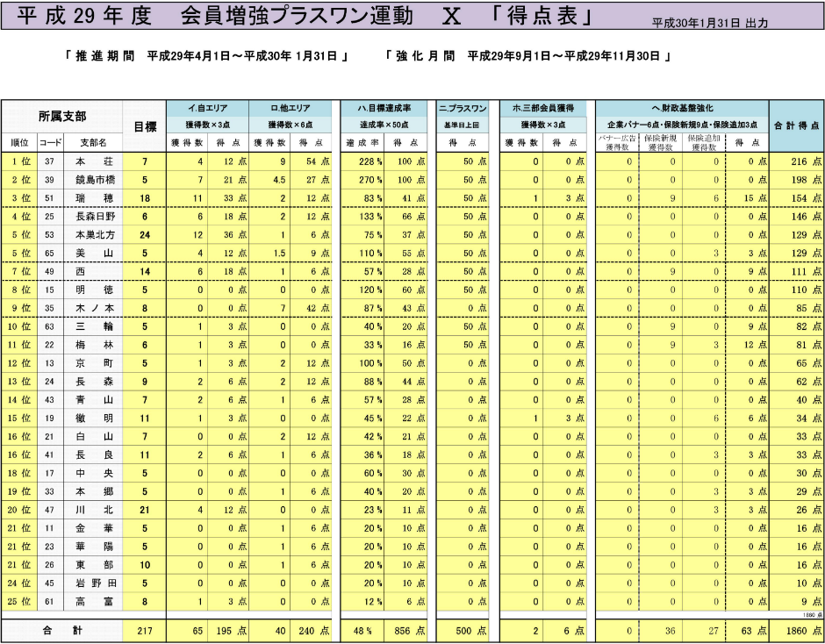
Task: Click the 合計 row label
Action: click(62, 630)
